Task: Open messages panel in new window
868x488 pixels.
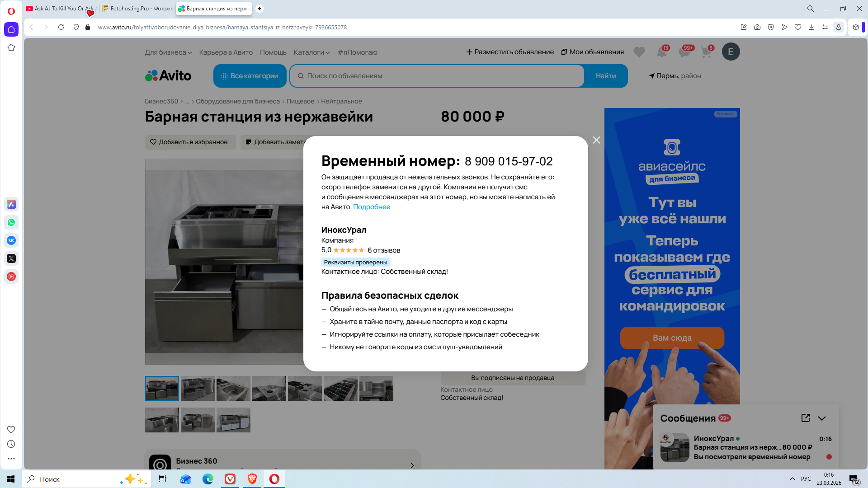Action: tap(805, 418)
